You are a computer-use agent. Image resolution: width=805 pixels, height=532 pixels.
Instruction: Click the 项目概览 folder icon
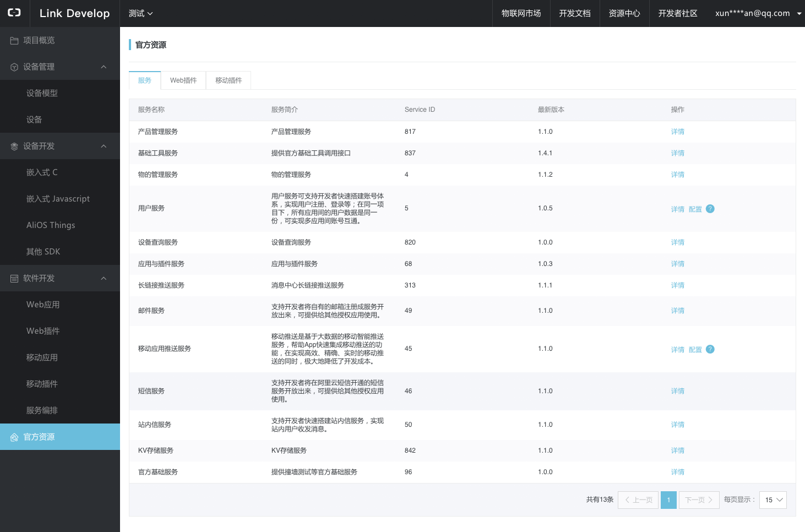point(14,41)
